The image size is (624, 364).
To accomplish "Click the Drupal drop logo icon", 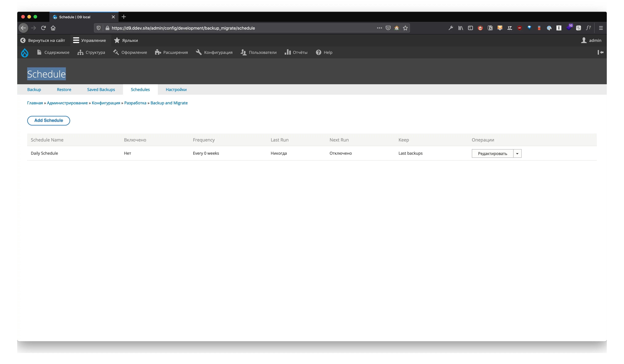I will coord(25,52).
